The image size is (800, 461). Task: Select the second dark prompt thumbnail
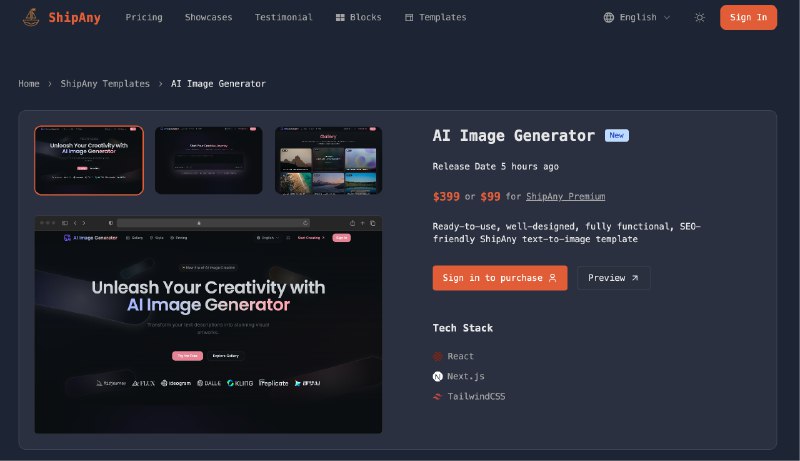coord(209,160)
